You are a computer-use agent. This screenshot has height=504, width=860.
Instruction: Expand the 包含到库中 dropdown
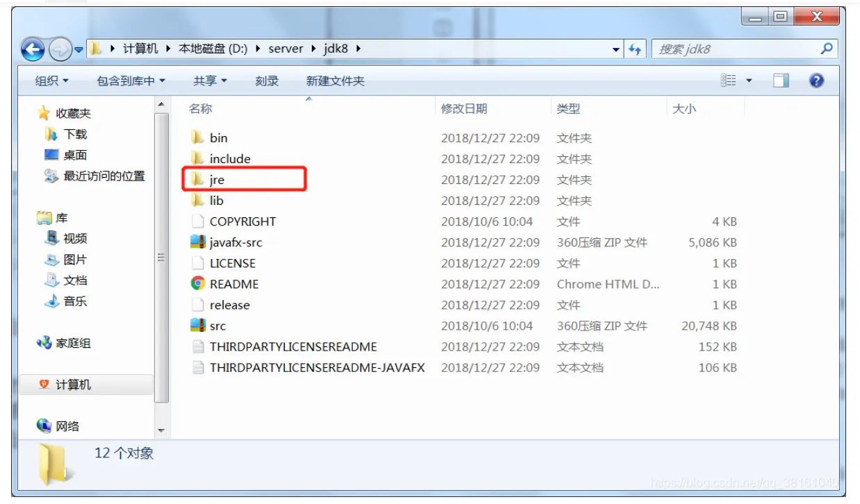click(x=131, y=81)
